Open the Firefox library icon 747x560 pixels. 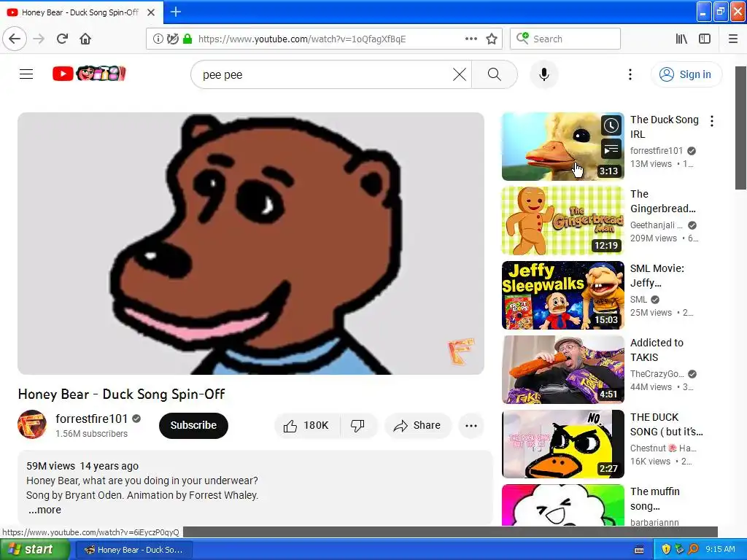[x=681, y=39]
